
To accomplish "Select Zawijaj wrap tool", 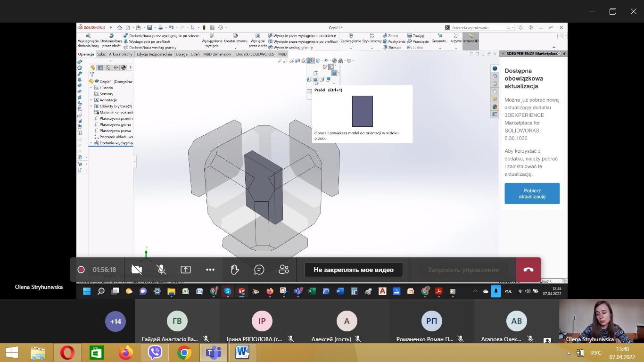I will point(415,35).
